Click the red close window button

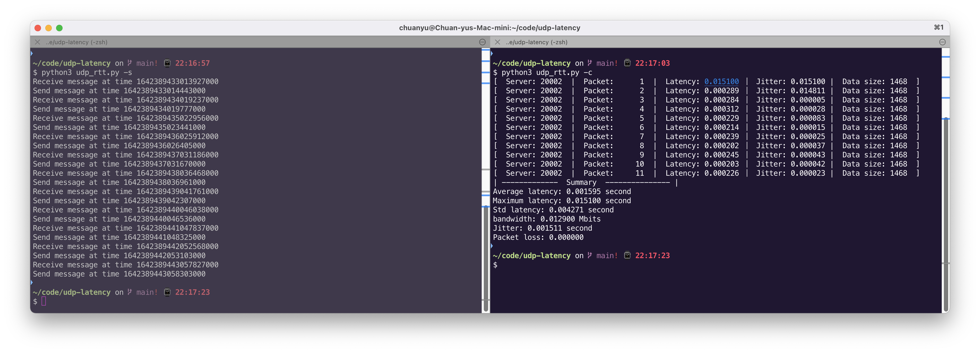pyautogui.click(x=38, y=28)
